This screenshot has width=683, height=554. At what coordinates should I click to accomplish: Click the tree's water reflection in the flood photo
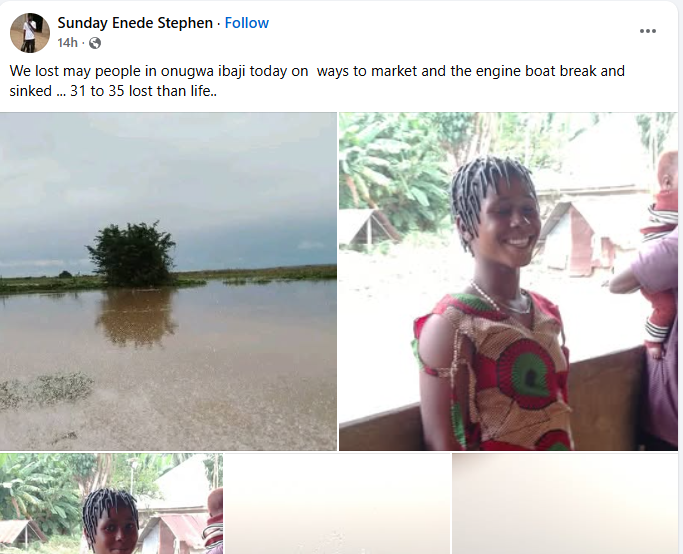tap(135, 315)
